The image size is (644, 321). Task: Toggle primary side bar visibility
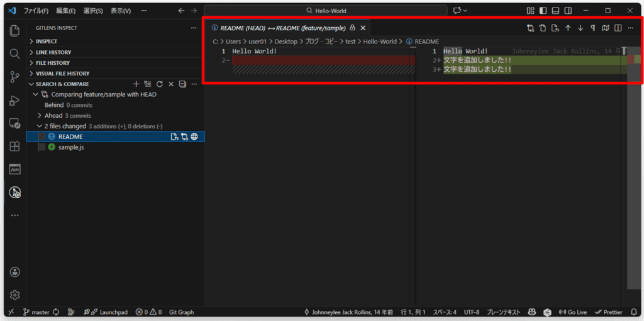click(543, 11)
